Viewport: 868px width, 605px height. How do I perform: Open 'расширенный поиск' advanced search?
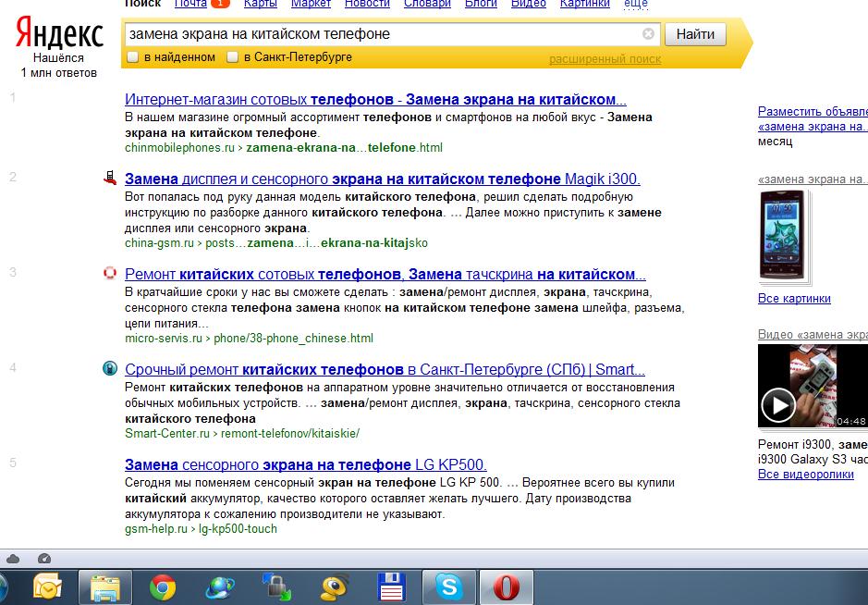(x=605, y=59)
